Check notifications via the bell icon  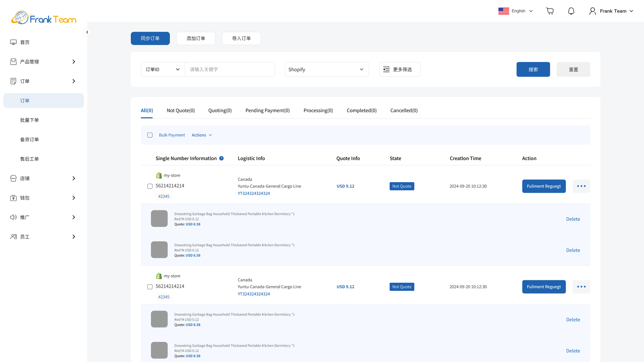571,11
